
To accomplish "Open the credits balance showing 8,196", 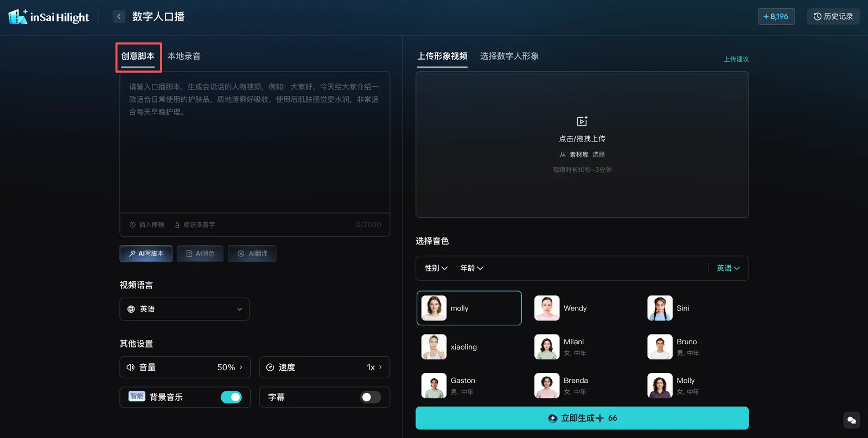I will click(x=776, y=16).
